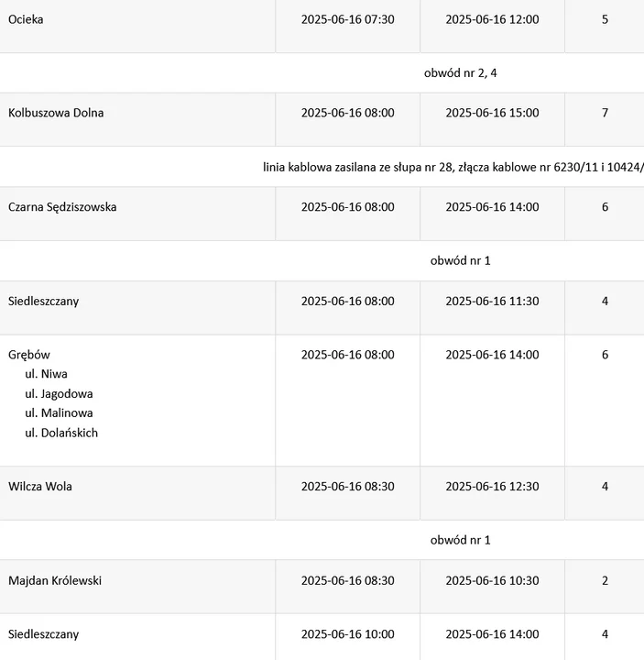Select the "ul. Jagodowa" street entry
This screenshot has width=644, height=660.
59,394
